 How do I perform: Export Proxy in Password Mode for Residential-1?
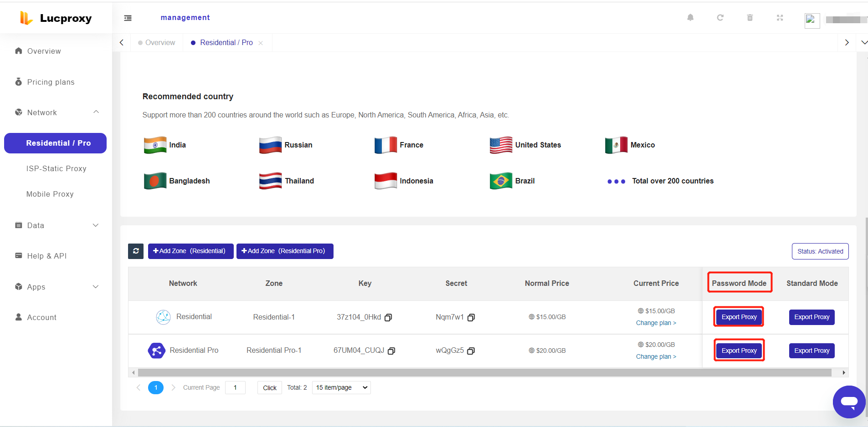point(739,317)
